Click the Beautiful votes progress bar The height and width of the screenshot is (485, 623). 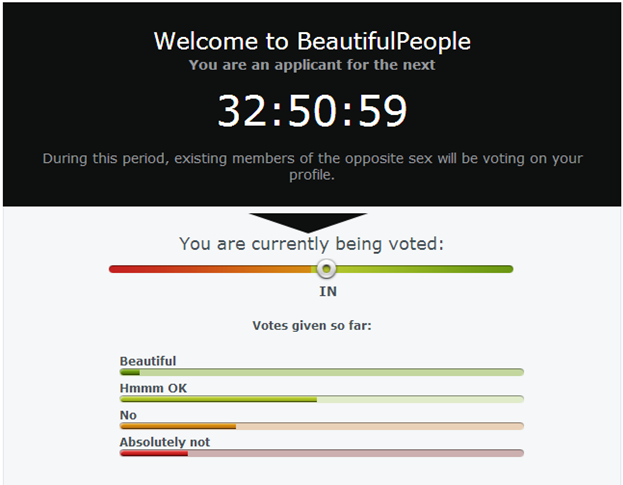pyautogui.click(x=322, y=372)
